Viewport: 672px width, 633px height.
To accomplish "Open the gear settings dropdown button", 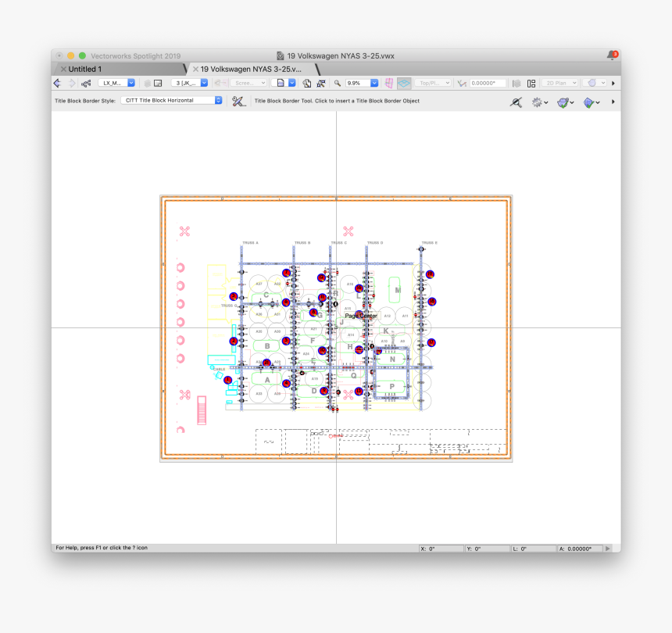I will click(x=539, y=102).
